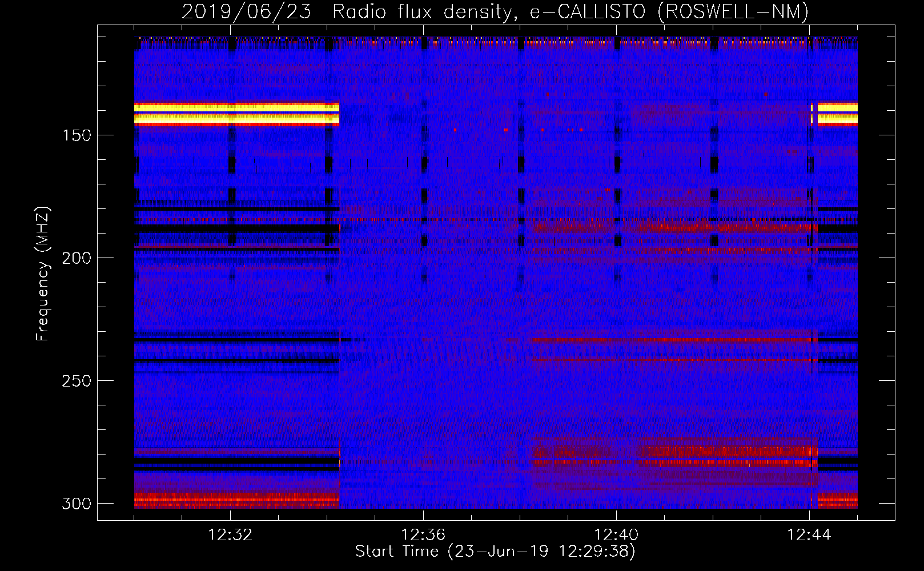Click the 12:36 time tick label
This screenshot has width=924, height=571.
point(423,535)
